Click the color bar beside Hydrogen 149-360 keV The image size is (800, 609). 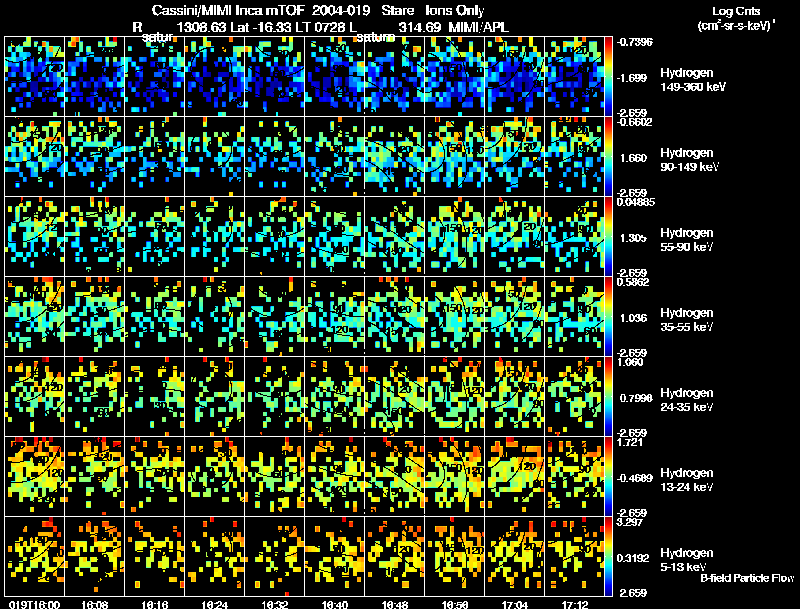pyautogui.click(x=608, y=77)
